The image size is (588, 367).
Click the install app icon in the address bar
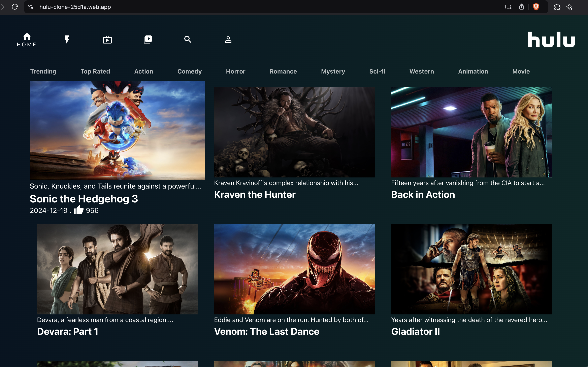point(508,7)
